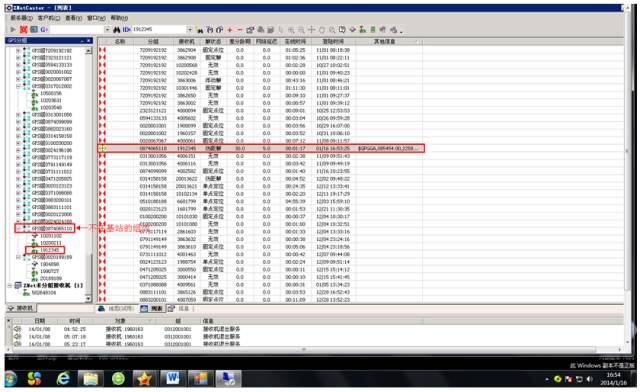Open the Word icon in taskbar

pos(173,379)
